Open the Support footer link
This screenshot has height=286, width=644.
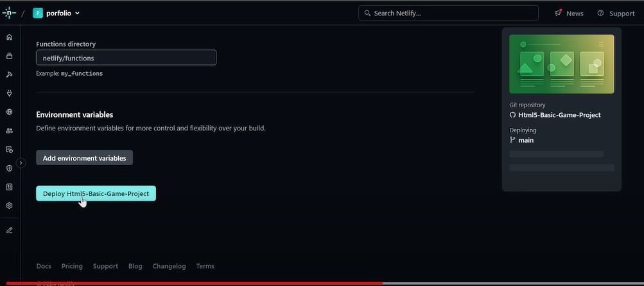(105, 266)
